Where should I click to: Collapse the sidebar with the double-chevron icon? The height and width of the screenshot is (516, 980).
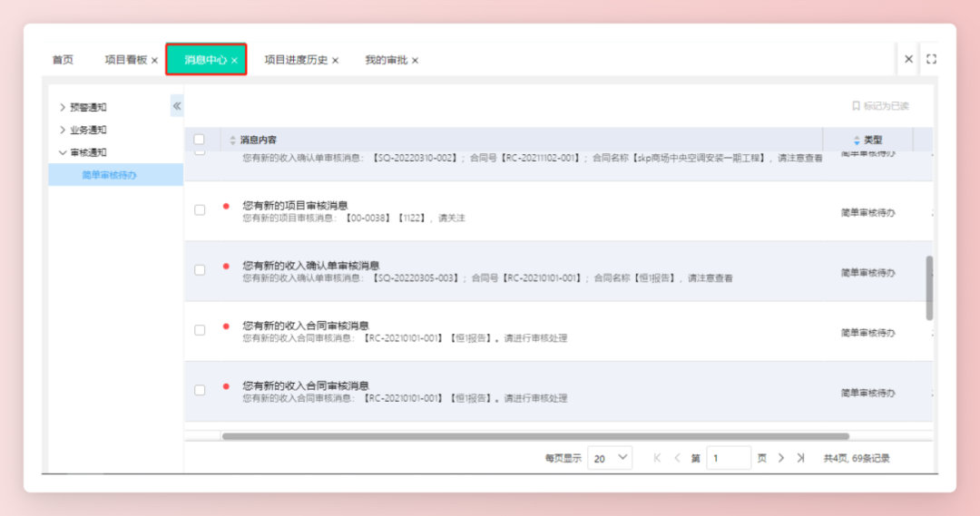[177, 106]
